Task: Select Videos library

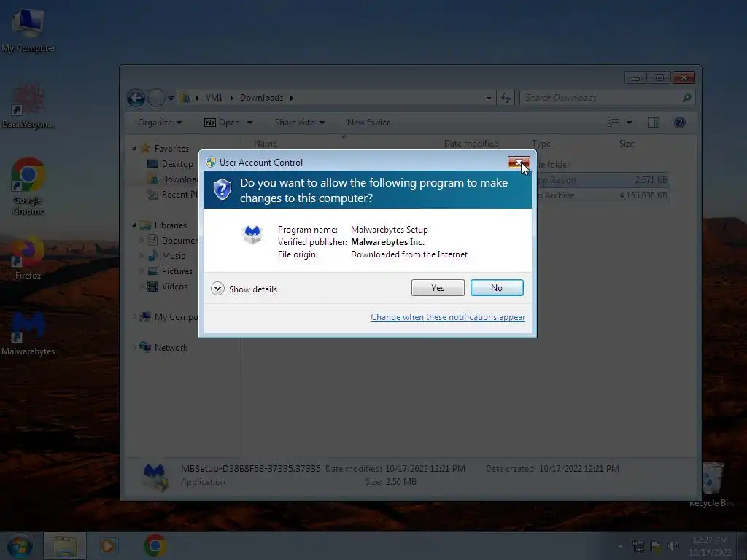Action: 168,286
